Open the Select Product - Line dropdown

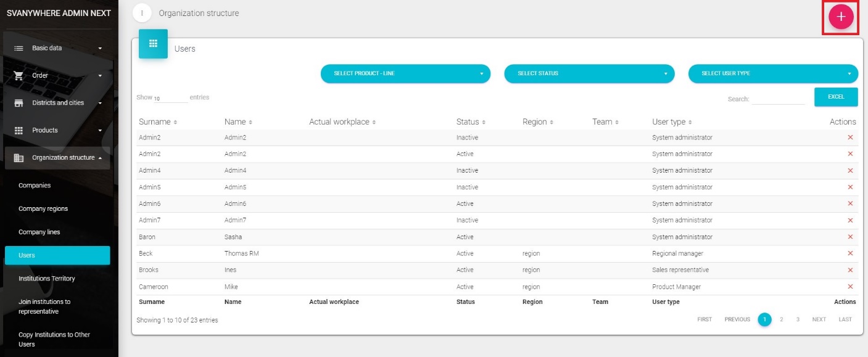[x=405, y=73]
